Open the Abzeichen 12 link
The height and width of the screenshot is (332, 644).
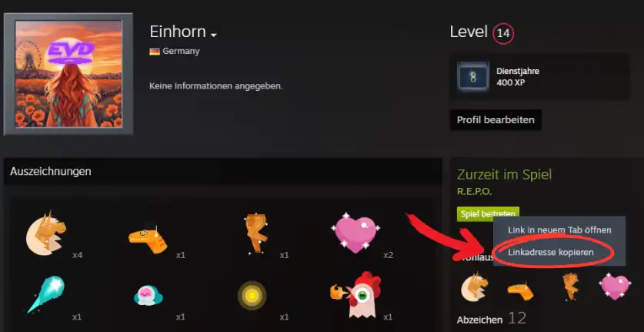point(491,319)
